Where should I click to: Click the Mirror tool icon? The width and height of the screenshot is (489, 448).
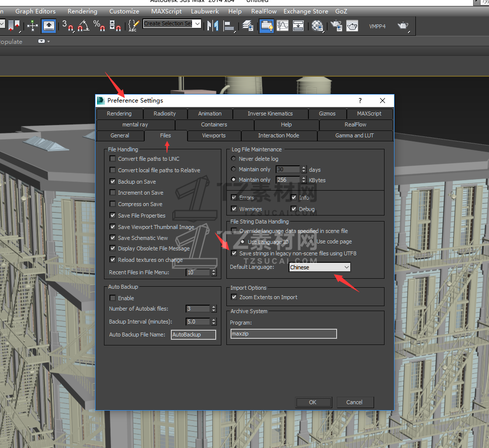(212, 25)
